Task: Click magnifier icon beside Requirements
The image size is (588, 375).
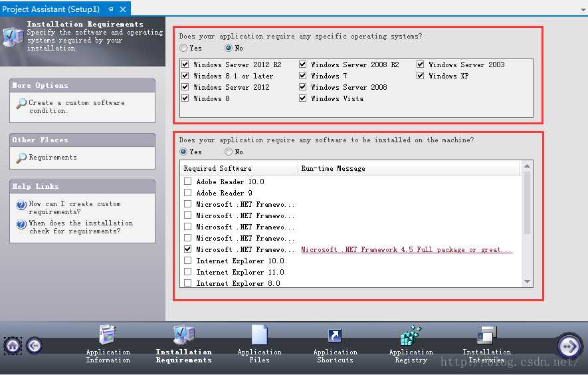Action: pyautogui.click(x=21, y=158)
